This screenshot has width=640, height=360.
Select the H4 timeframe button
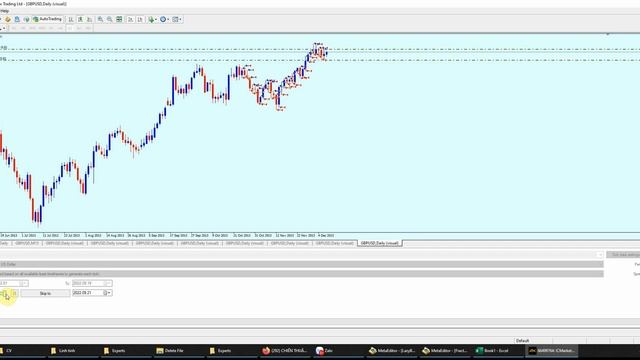pos(60,28)
